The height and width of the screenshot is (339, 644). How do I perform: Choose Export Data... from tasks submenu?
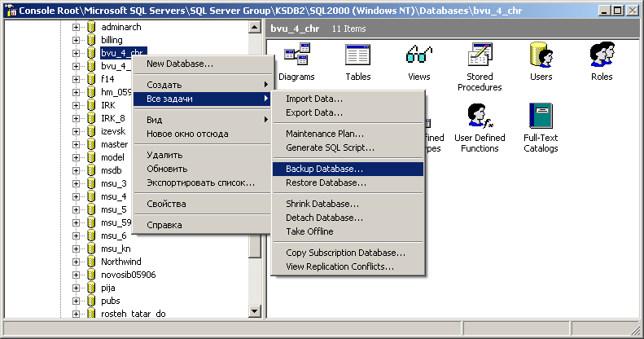(348, 112)
